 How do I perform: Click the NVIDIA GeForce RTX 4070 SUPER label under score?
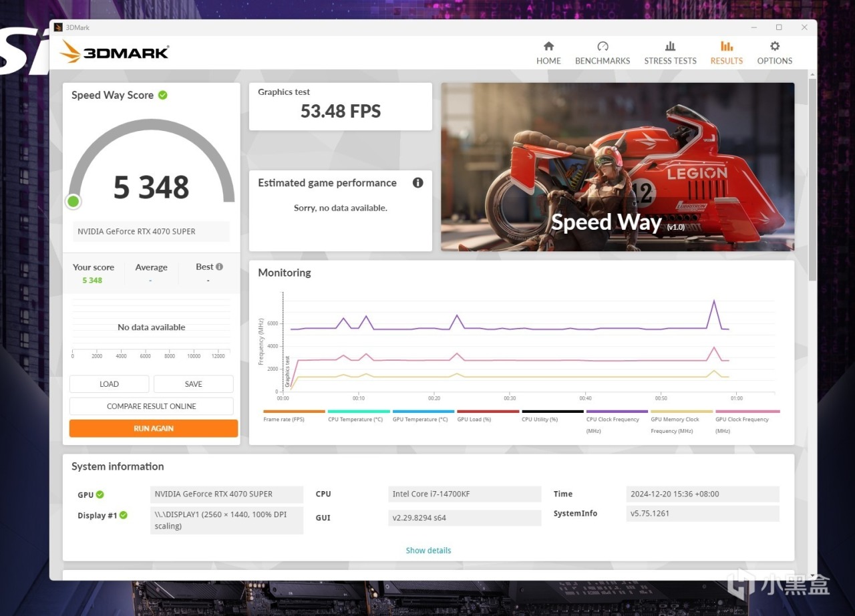(152, 231)
